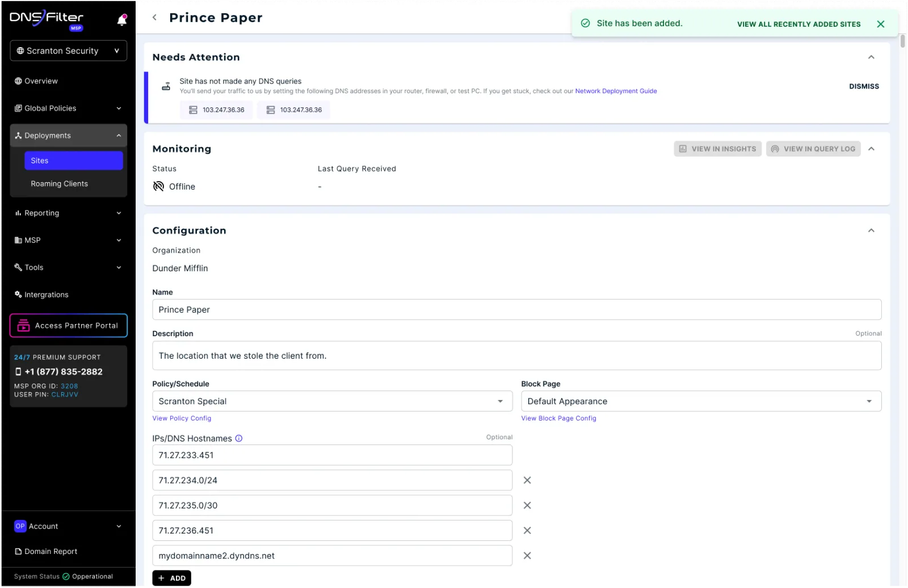Screen dimensions: 908x588
Task: Click the user PIN CLRJVV
Action: tap(65, 395)
